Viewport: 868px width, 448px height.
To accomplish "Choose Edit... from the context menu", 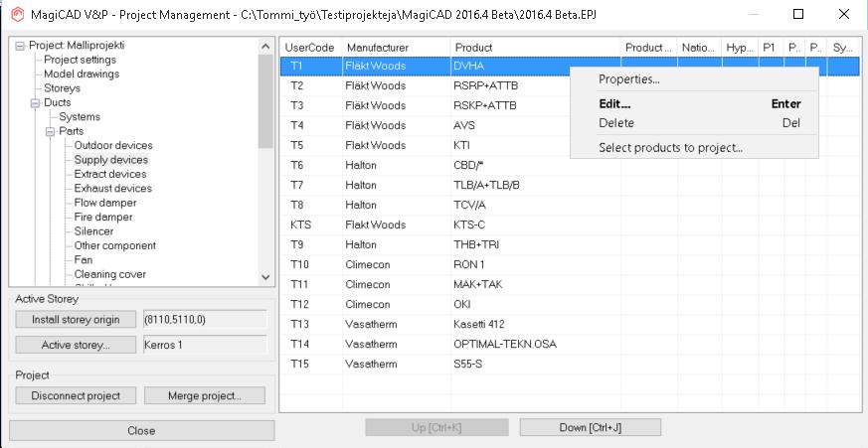I will [694, 104].
